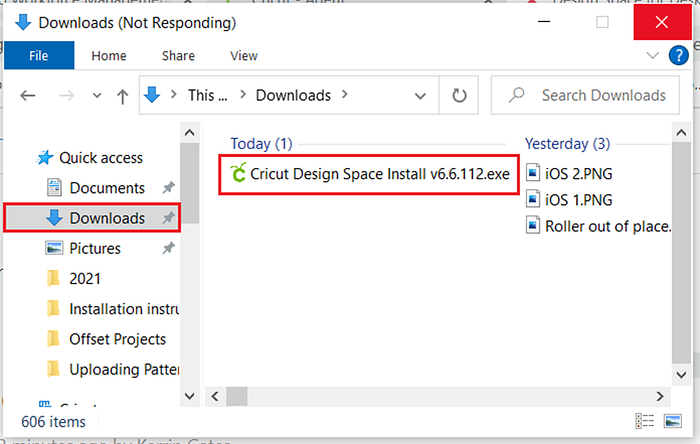Click horizontal scroll left arrow

(x=215, y=396)
